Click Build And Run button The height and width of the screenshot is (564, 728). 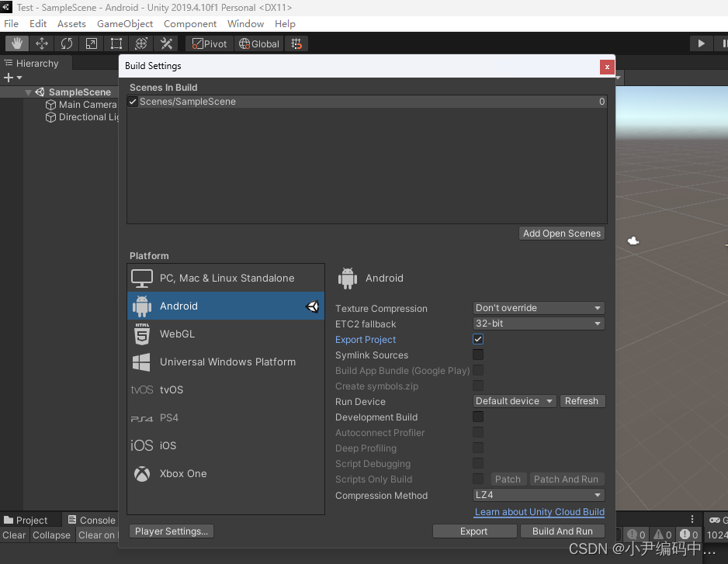[x=562, y=531]
